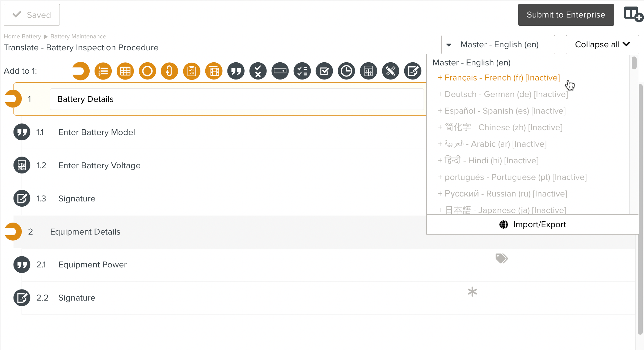This screenshot has width=644, height=350.
Task: Insert a video step
Action: pos(213,71)
